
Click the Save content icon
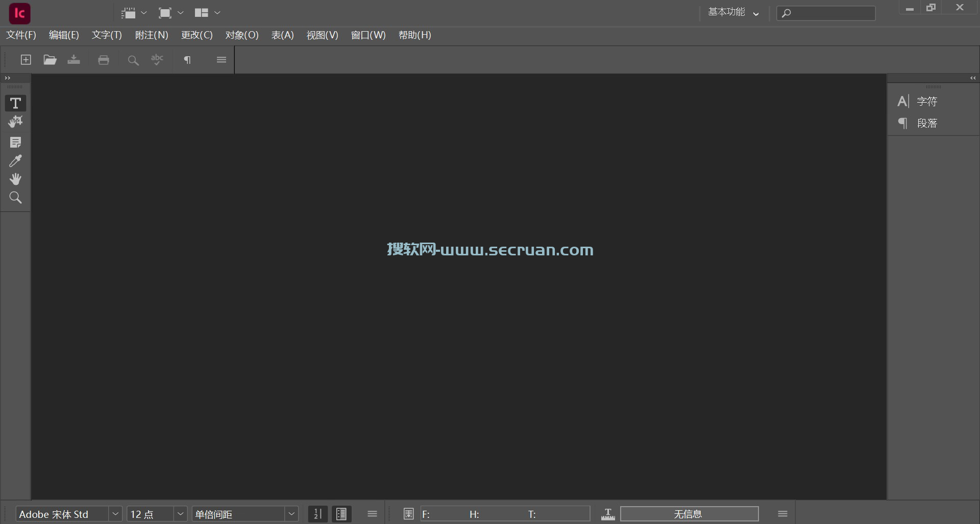74,60
